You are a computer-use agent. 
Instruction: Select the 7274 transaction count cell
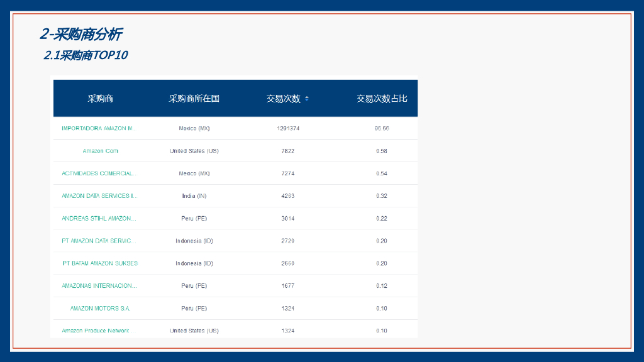(x=288, y=173)
